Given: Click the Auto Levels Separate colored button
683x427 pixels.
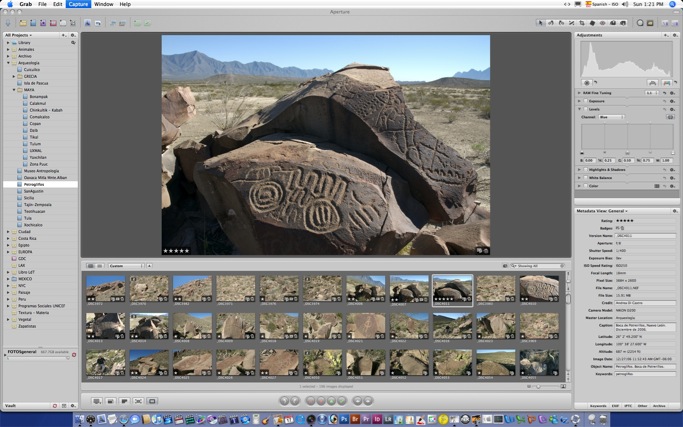Looking at the screenshot, I should [666, 83].
